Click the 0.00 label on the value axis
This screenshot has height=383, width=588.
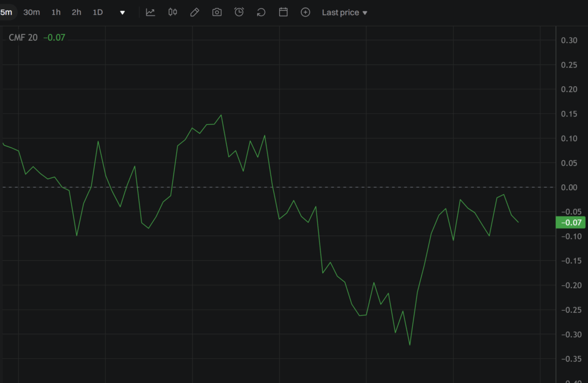[569, 187]
